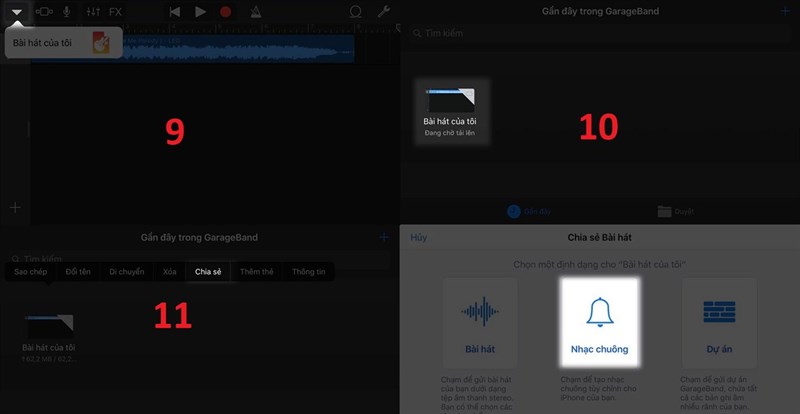
Task: Tap the microphone input icon
Action: pos(67,12)
